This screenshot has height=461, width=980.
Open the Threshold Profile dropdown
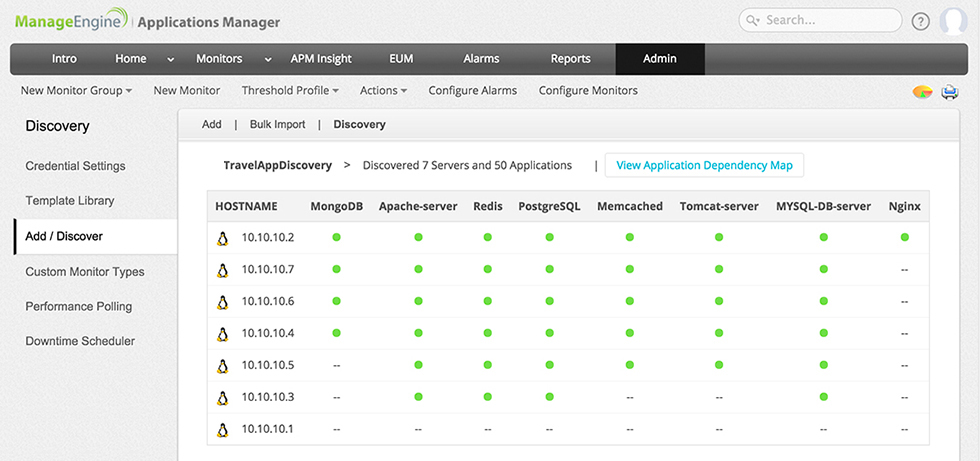coord(291,91)
